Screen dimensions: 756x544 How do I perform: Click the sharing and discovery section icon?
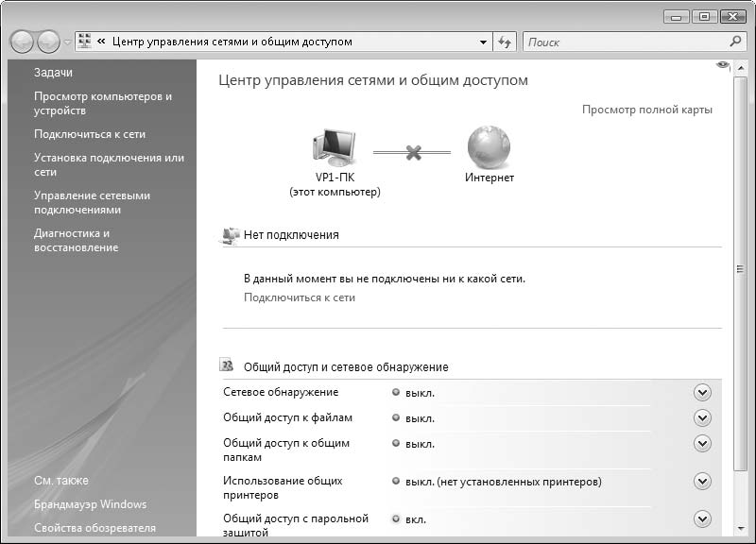[228, 365]
